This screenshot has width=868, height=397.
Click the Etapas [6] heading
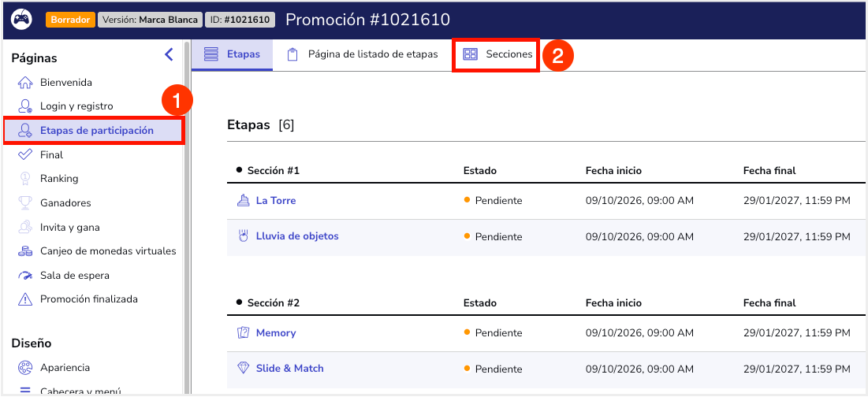click(x=261, y=125)
